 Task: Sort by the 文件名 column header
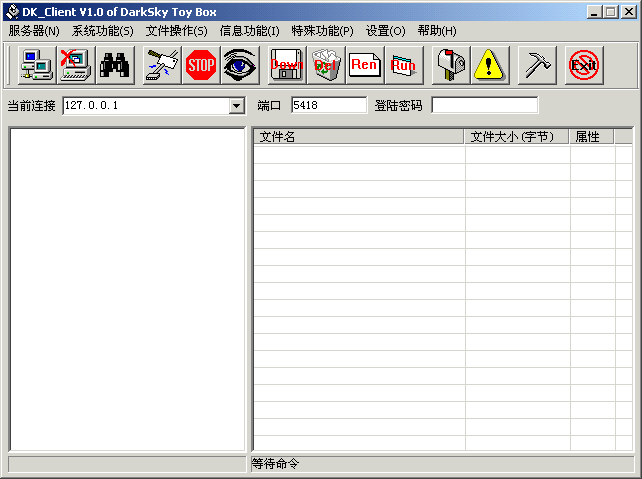point(358,137)
